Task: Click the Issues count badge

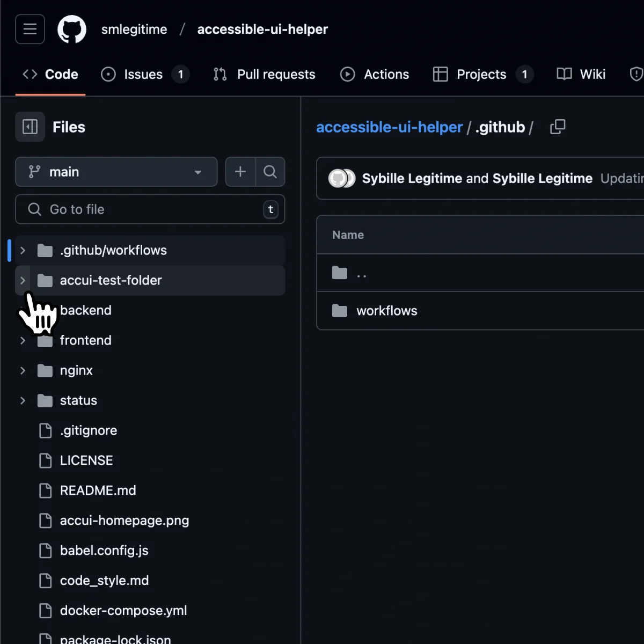Action: (181, 74)
